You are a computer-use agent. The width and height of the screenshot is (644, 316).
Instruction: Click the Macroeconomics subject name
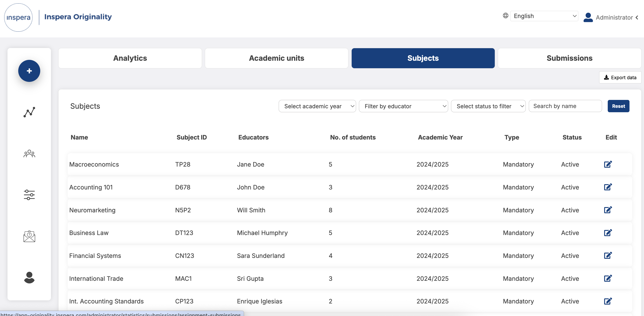point(94,164)
